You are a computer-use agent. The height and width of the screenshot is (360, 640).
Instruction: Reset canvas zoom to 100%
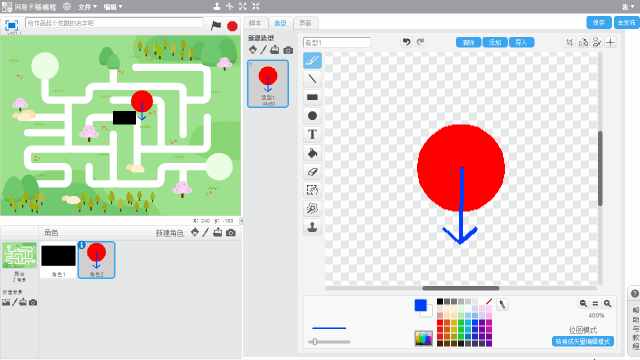pyautogui.click(x=595, y=303)
